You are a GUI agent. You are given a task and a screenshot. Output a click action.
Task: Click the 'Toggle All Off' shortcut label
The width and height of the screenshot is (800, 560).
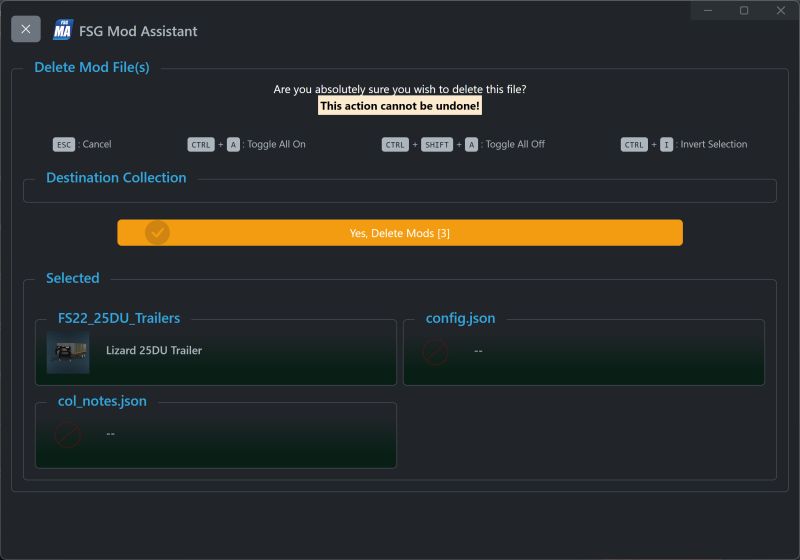(x=515, y=144)
